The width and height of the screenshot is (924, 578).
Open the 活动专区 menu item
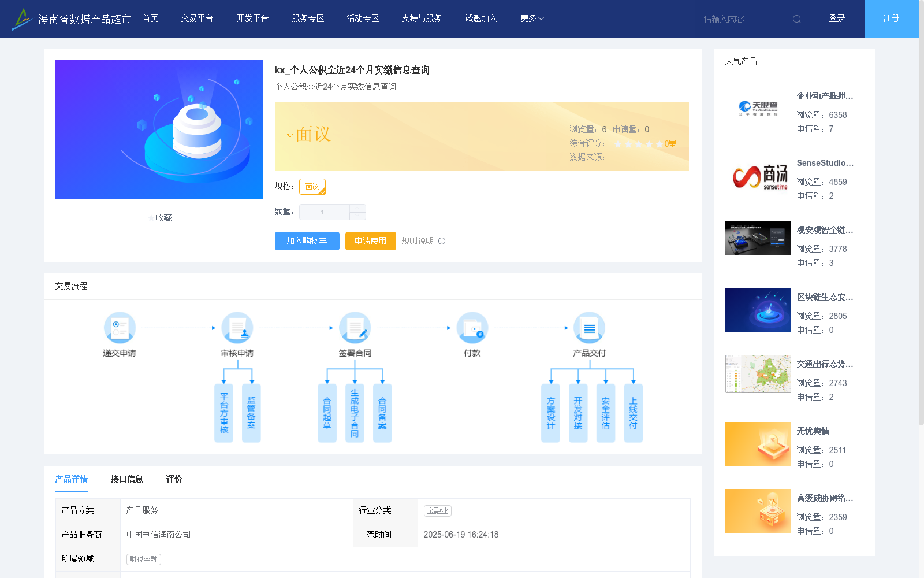click(x=363, y=18)
